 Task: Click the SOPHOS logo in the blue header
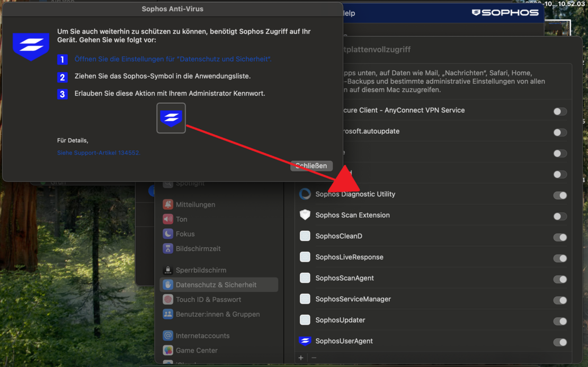[505, 13]
